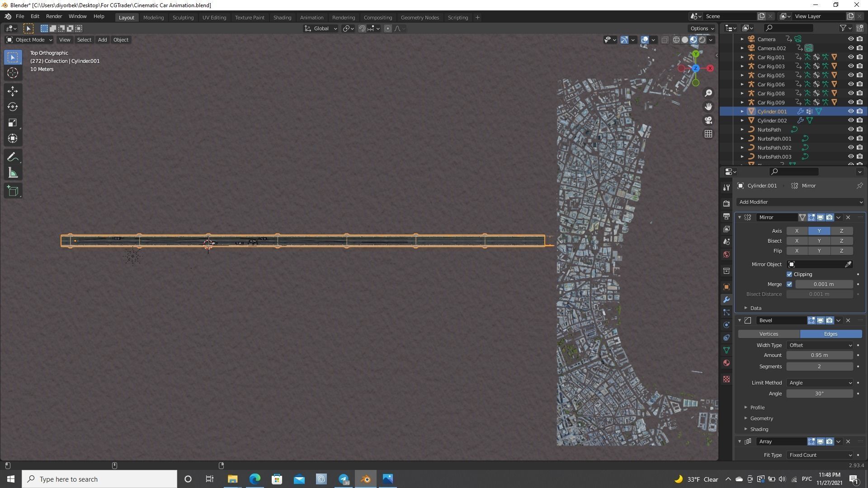Open the Modifier properties wrench tab
Viewport: 868px width, 488px height.
pos(726,300)
